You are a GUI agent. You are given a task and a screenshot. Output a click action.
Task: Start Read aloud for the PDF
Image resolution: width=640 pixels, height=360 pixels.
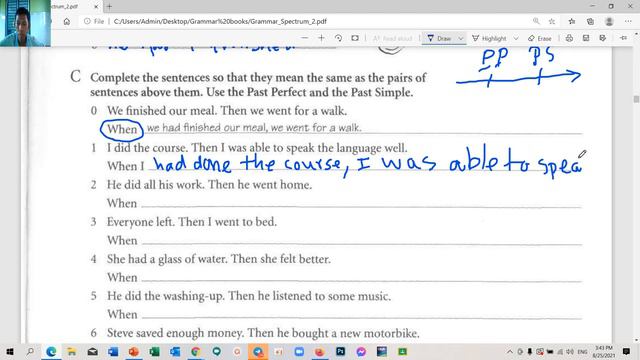(392, 38)
